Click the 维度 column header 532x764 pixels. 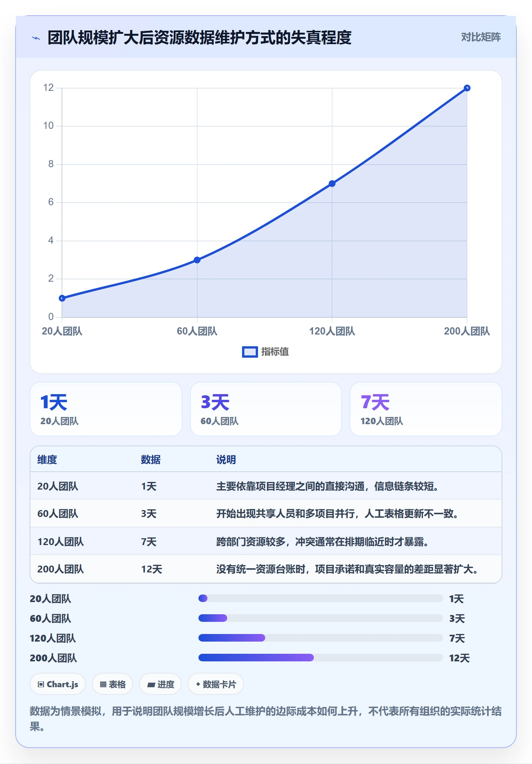click(x=47, y=460)
